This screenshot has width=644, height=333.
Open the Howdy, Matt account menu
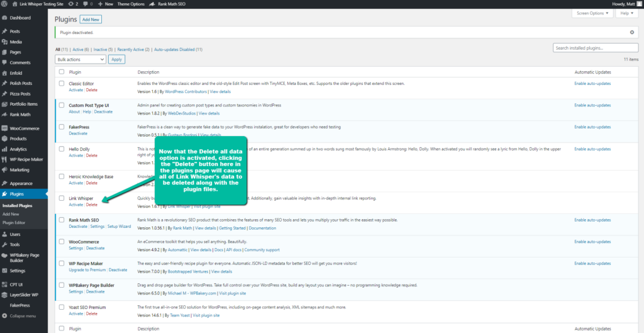pyautogui.click(x=628, y=4)
